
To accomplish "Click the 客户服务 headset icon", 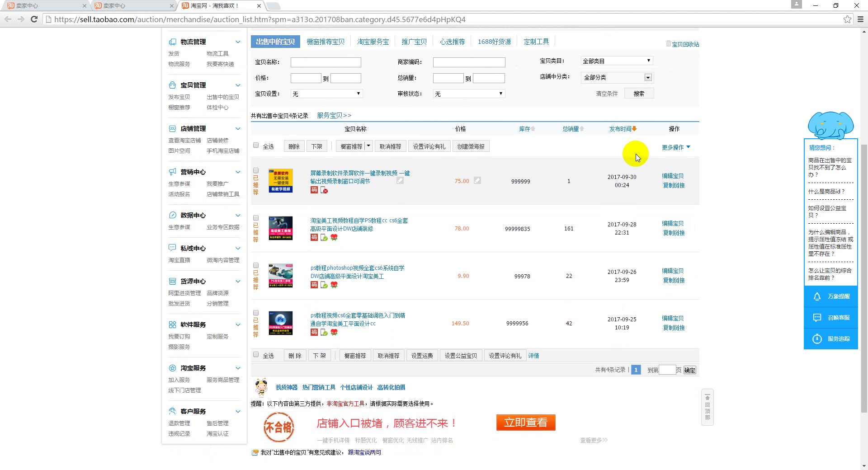I will tap(172, 411).
